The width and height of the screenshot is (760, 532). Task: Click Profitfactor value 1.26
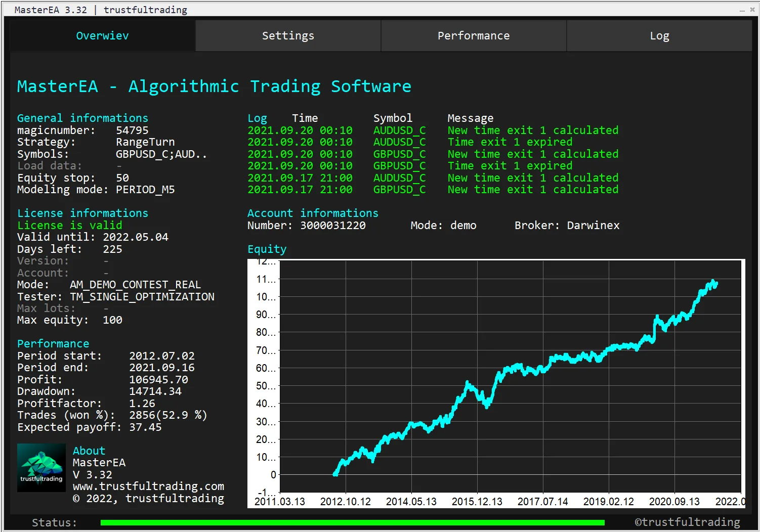click(142, 404)
